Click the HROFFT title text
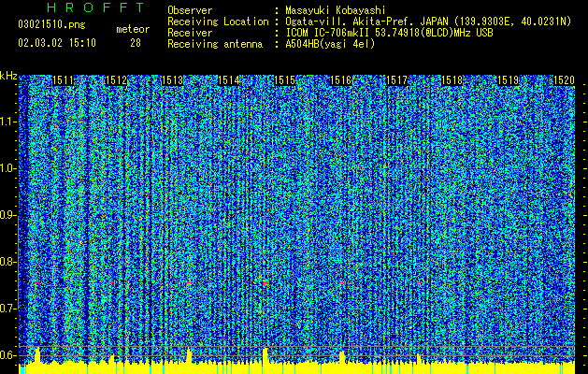The width and height of the screenshot is (588, 374). click(x=95, y=7)
